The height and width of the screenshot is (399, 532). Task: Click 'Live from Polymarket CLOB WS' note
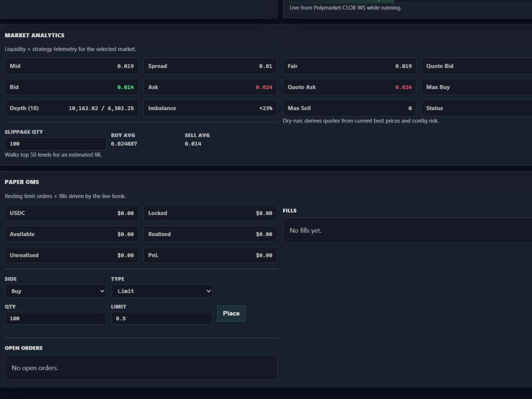345,7
